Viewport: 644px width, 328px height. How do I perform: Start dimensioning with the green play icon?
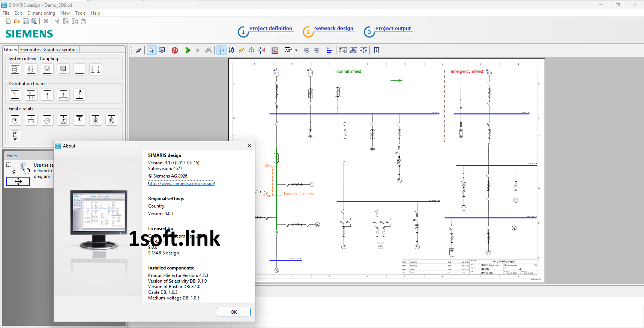click(188, 50)
